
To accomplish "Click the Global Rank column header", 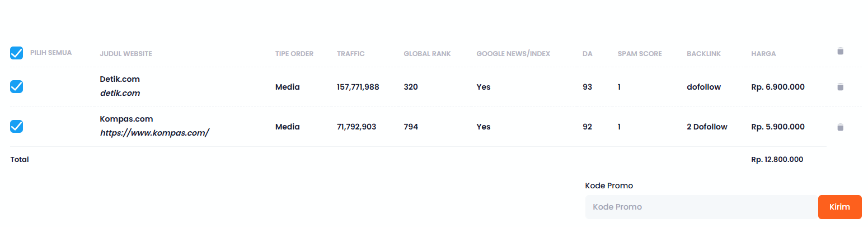I will tap(427, 54).
